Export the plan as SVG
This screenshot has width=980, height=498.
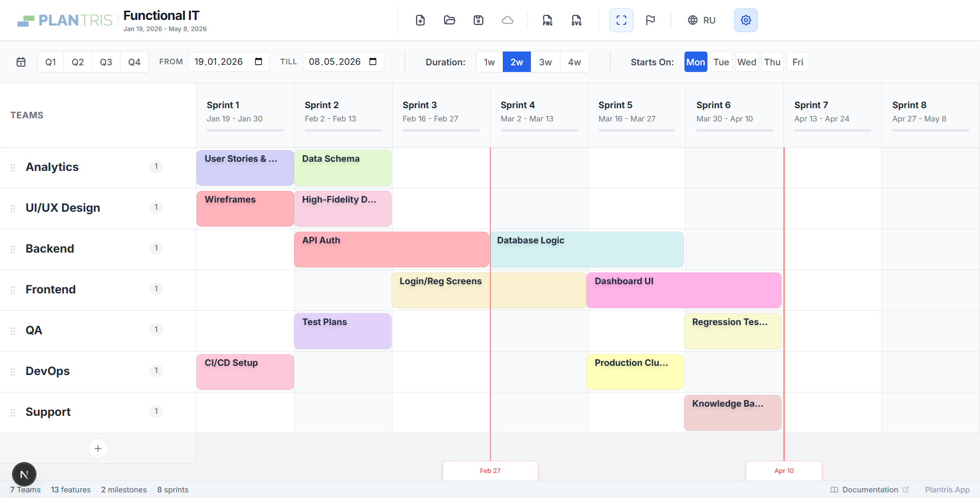(x=576, y=20)
